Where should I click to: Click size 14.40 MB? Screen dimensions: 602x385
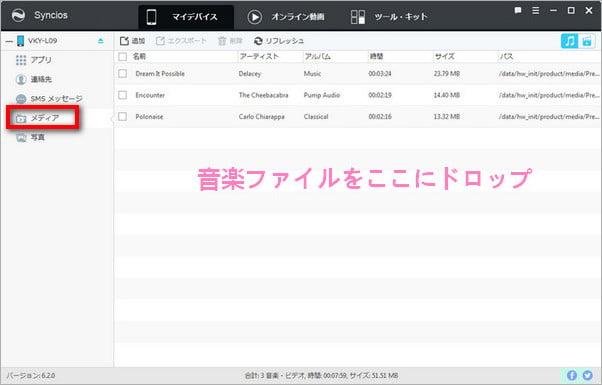[x=447, y=95]
